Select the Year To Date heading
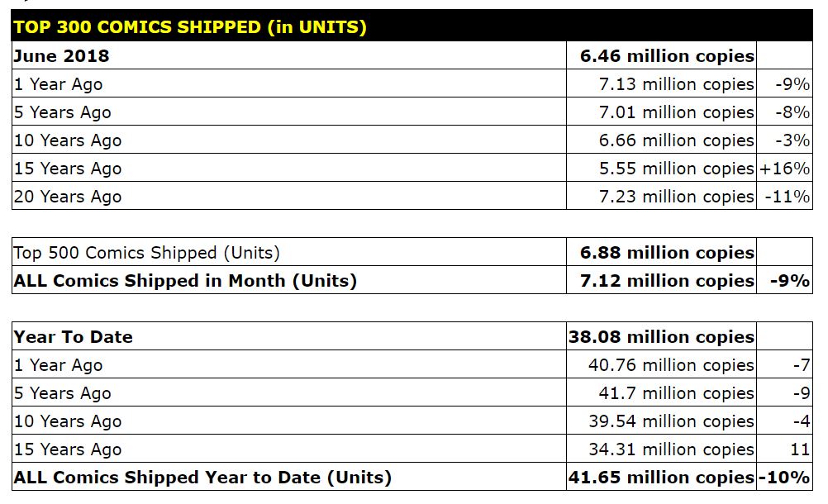Viewport: 828px width, 504px height. 74,337
